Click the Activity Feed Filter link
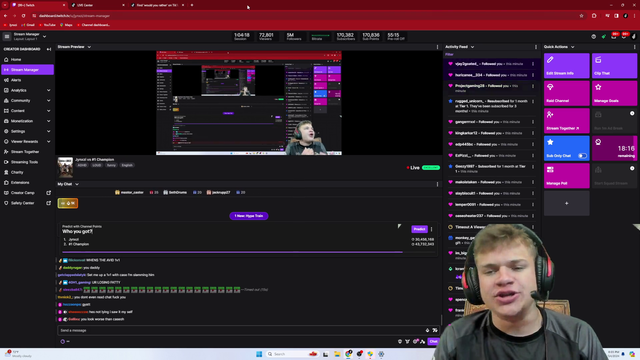The image size is (640, 360). tap(449, 54)
